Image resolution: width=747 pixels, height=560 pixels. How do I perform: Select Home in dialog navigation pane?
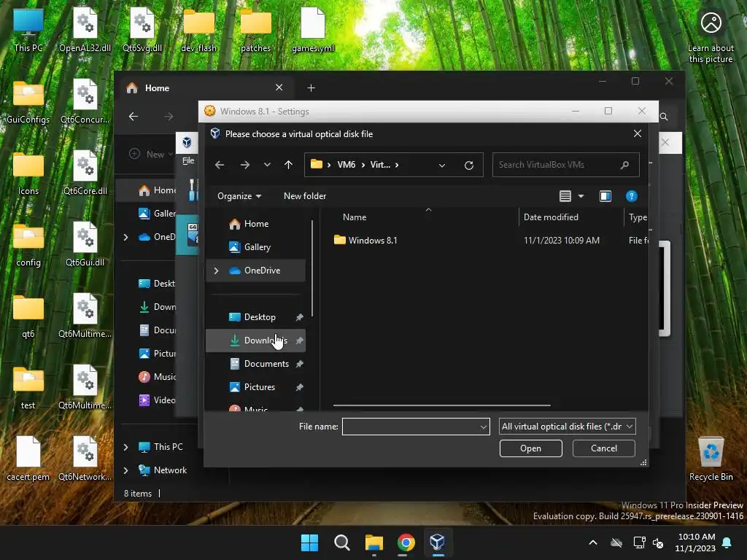tap(256, 224)
